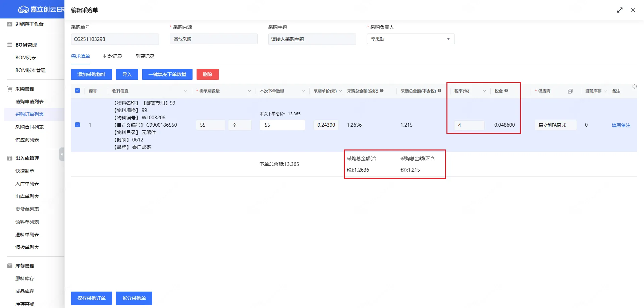Collapse the sidebar with the arrow handle
The height and width of the screenshot is (308, 644).
pos(62,154)
